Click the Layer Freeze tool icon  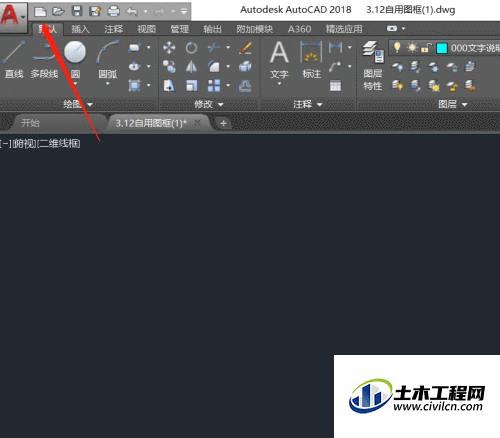pyautogui.click(x=433, y=67)
